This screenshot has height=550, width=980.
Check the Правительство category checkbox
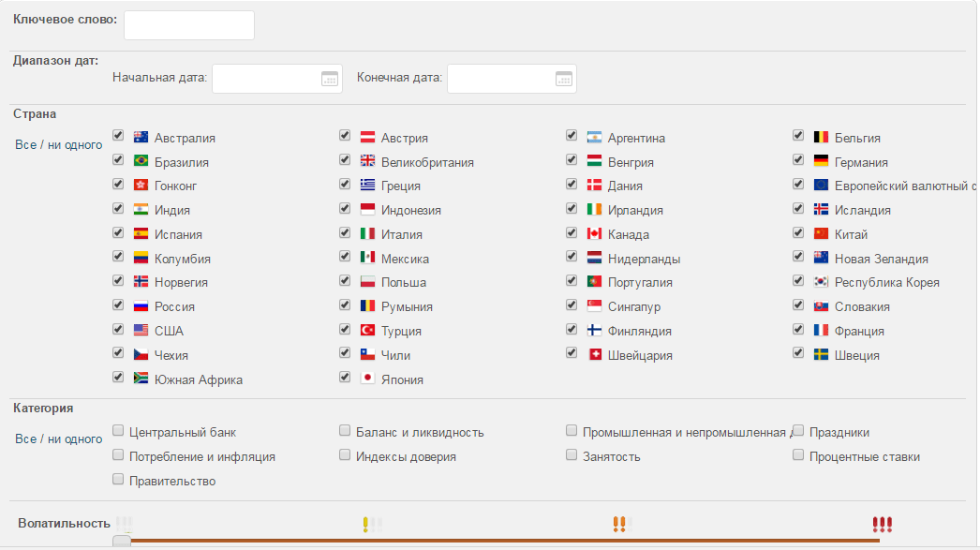click(118, 479)
